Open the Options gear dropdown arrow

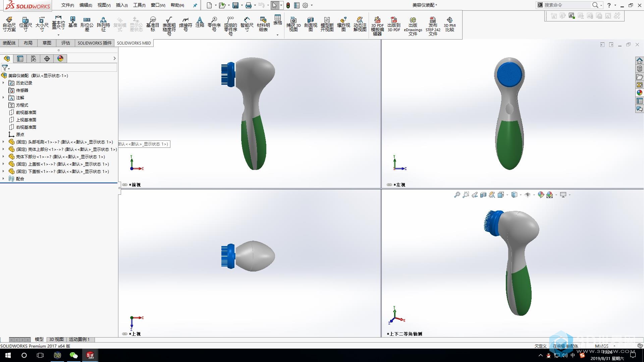pos(312,5)
